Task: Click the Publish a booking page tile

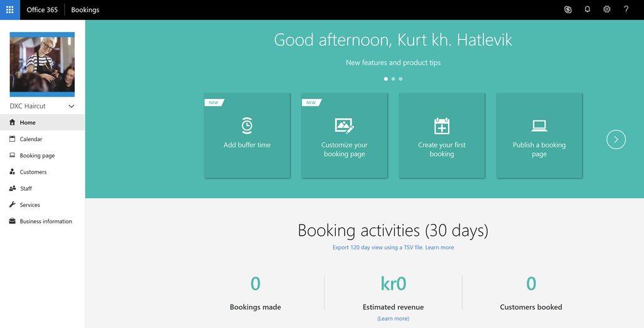Action: pyautogui.click(x=539, y=135)
